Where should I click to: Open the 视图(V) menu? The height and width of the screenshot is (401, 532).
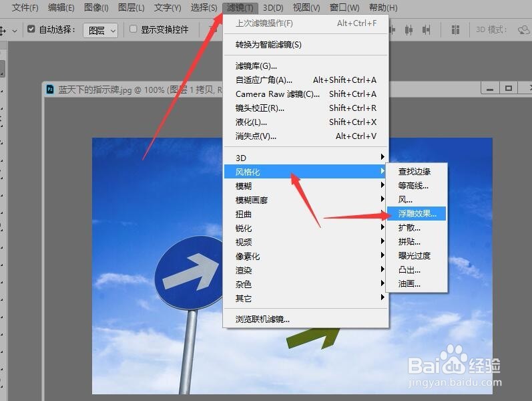[x=306, y=7]
